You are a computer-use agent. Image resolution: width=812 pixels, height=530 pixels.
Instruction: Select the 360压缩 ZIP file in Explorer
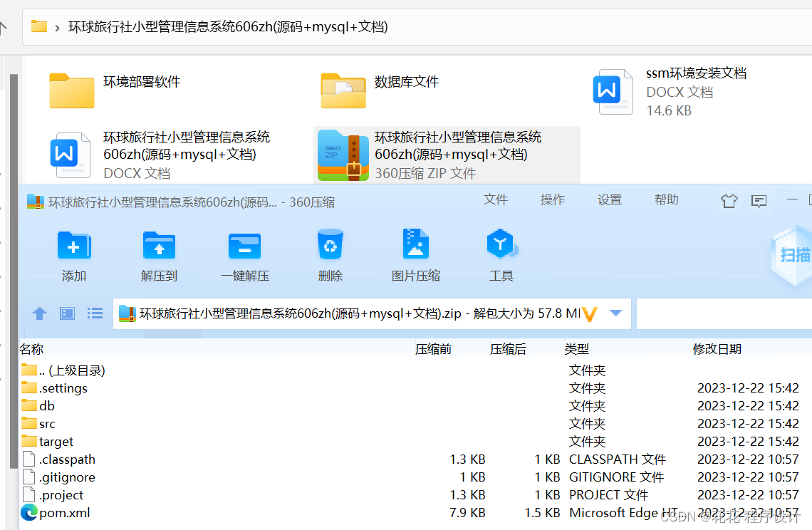coord(447,155)
